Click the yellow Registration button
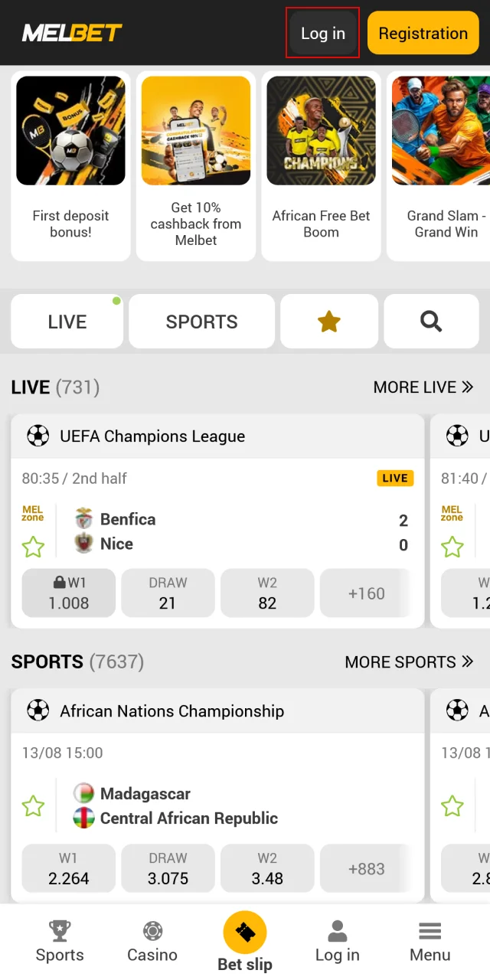Viewport: 490px width, 980px height. [423, 33]
